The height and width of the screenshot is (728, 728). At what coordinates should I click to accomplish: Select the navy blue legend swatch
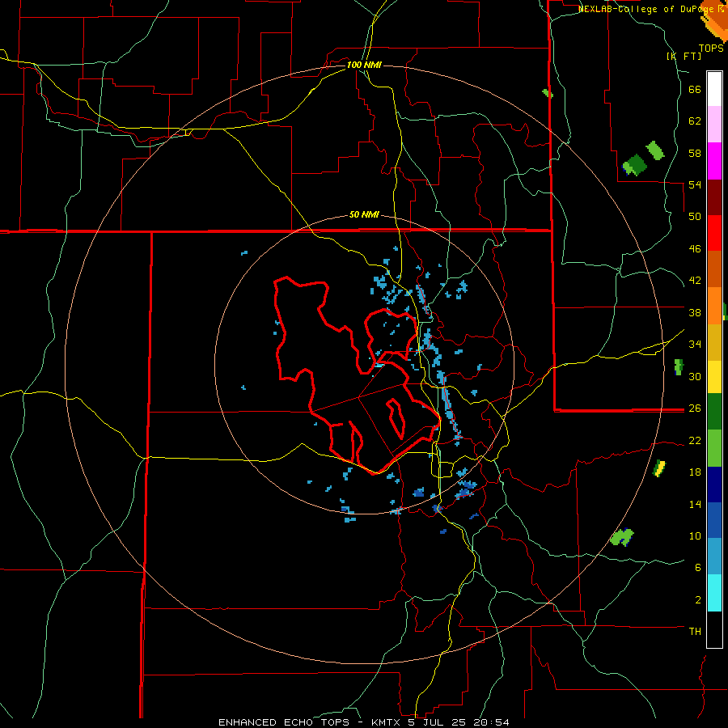(714, 485)
